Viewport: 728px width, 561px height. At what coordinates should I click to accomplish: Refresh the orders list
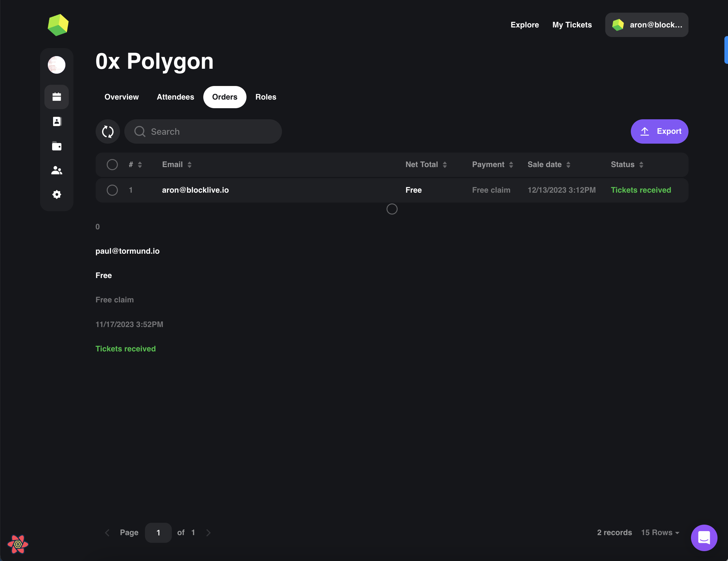pyautogui.click(x=108, y=132)
